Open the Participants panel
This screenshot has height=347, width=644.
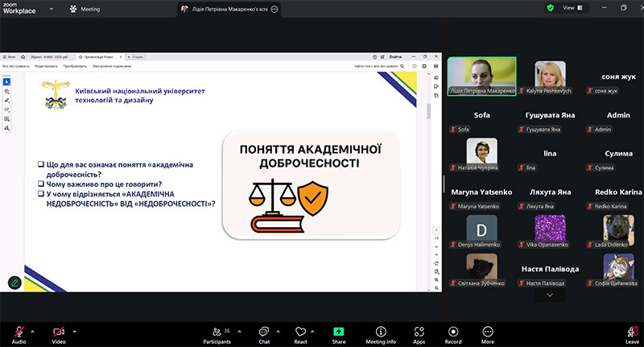pos(215,333)
